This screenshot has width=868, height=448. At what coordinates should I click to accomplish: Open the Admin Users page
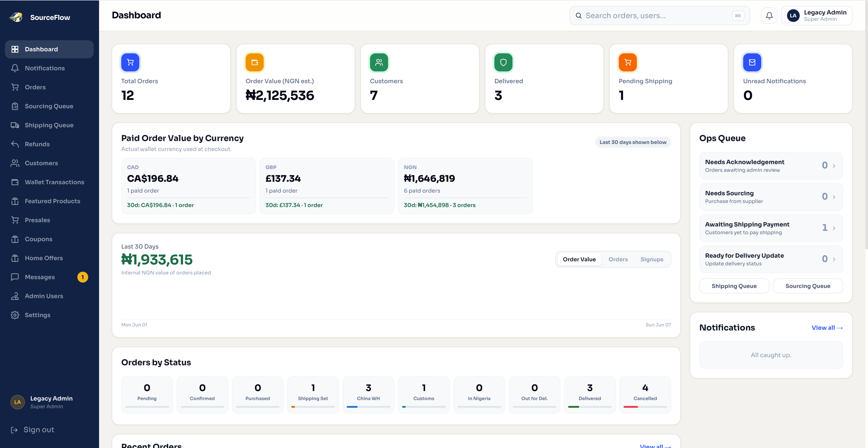49,296
